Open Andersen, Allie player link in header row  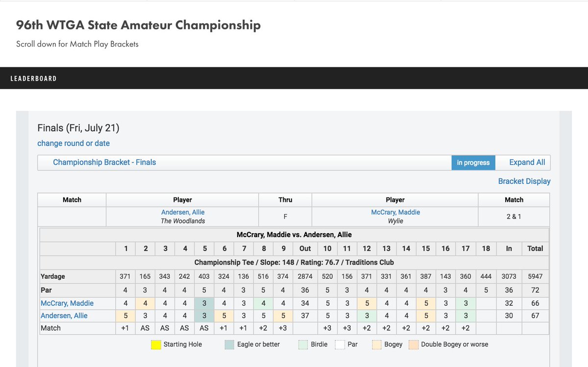pos(183,212)
